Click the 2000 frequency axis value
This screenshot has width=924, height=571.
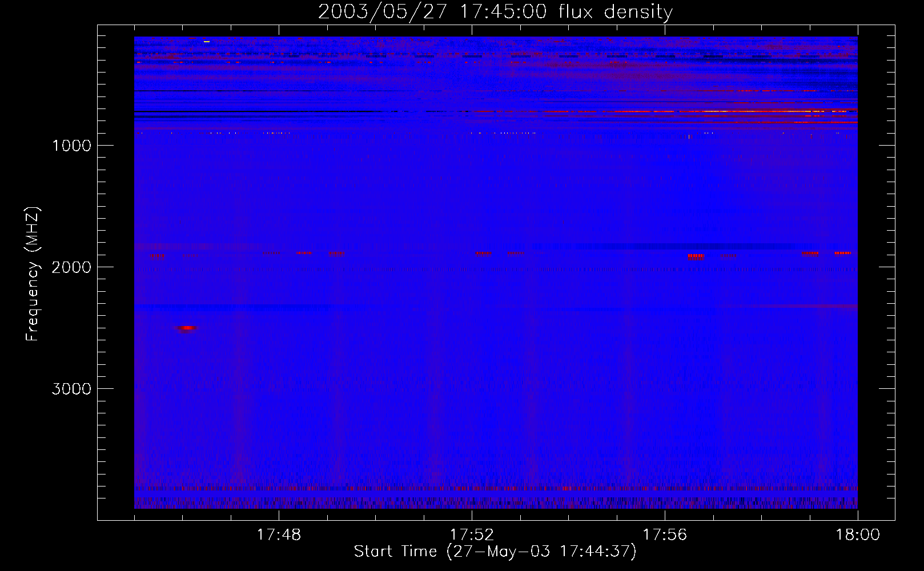click(x=71, y=267)
